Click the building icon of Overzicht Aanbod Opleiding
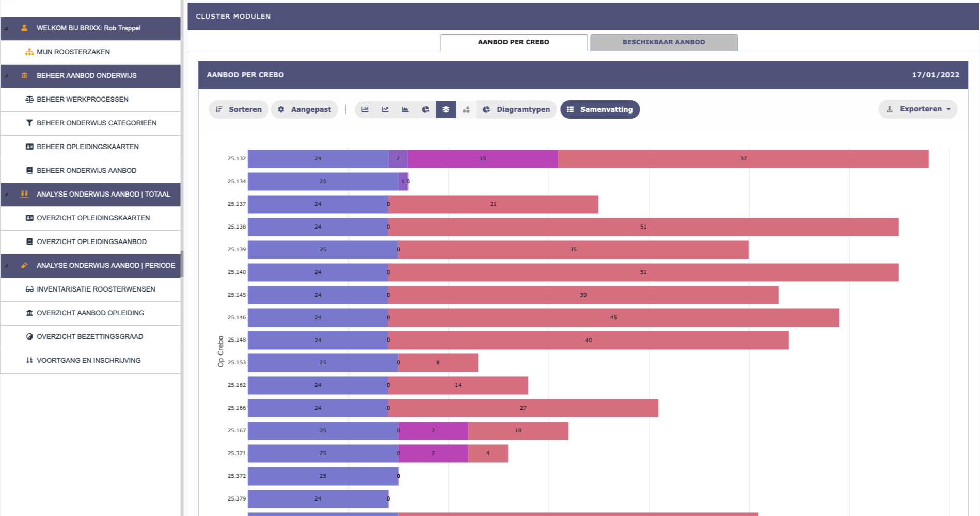The image size is (980, 516). (29, 313)
